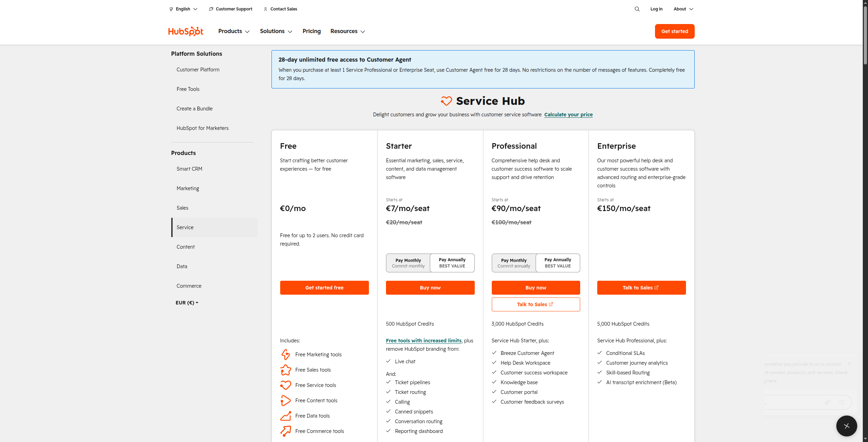Select Service in sidebar
The height and width of the screenshot is (442, 868).
click(214, 227)
